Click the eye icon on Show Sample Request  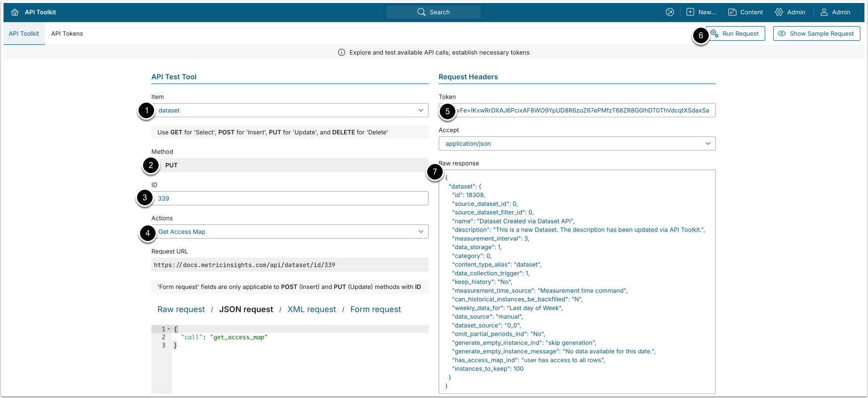[x=782, y=34]
